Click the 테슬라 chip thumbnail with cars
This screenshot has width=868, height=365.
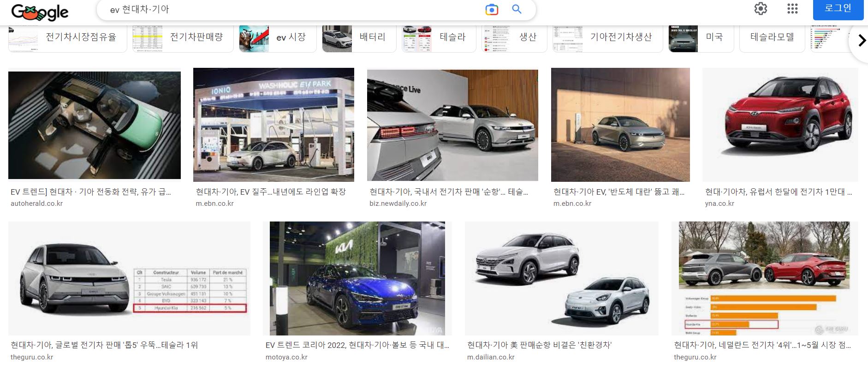coord(417,38)
